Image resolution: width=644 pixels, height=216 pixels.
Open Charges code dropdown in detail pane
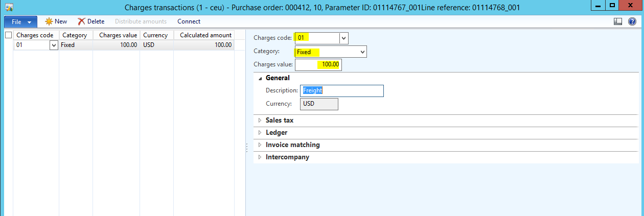[343, 38]
